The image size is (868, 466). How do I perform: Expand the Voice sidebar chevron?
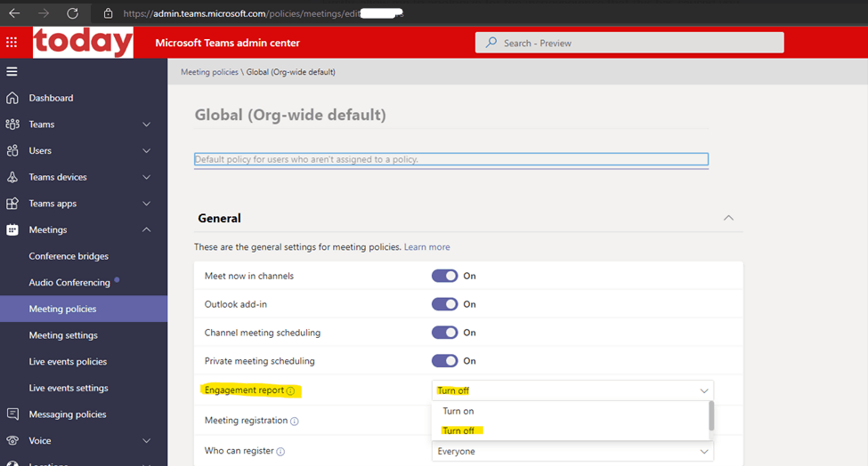click(x=146, y=440)
